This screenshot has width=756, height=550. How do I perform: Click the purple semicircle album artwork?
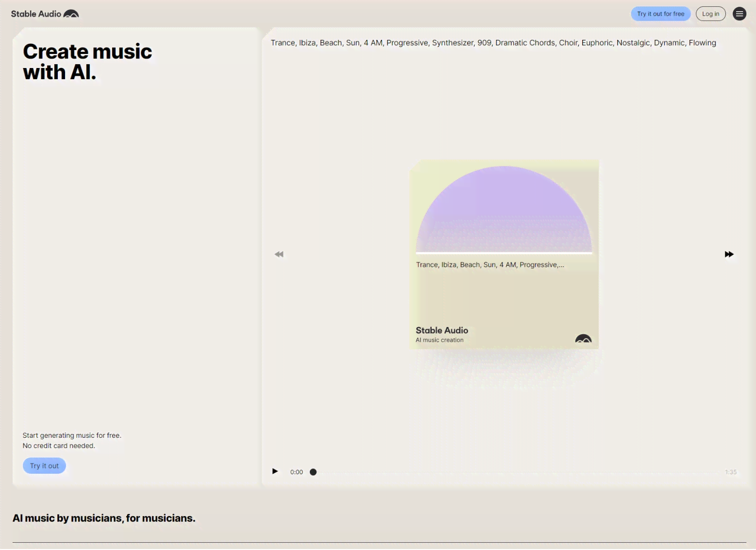tap(504, 209)
